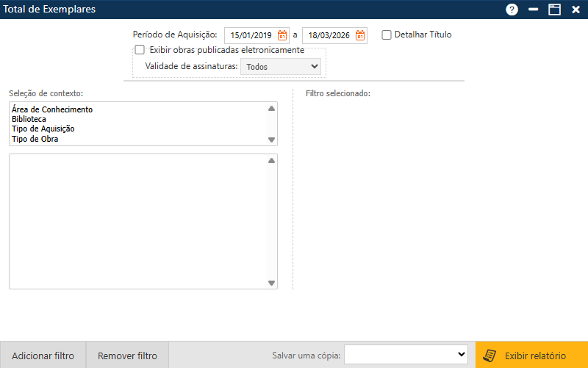Image resolution: width=588 pixels, height=368 pixels.
Task: Enable the Detalhar Título checkbox
Action: 387,35
